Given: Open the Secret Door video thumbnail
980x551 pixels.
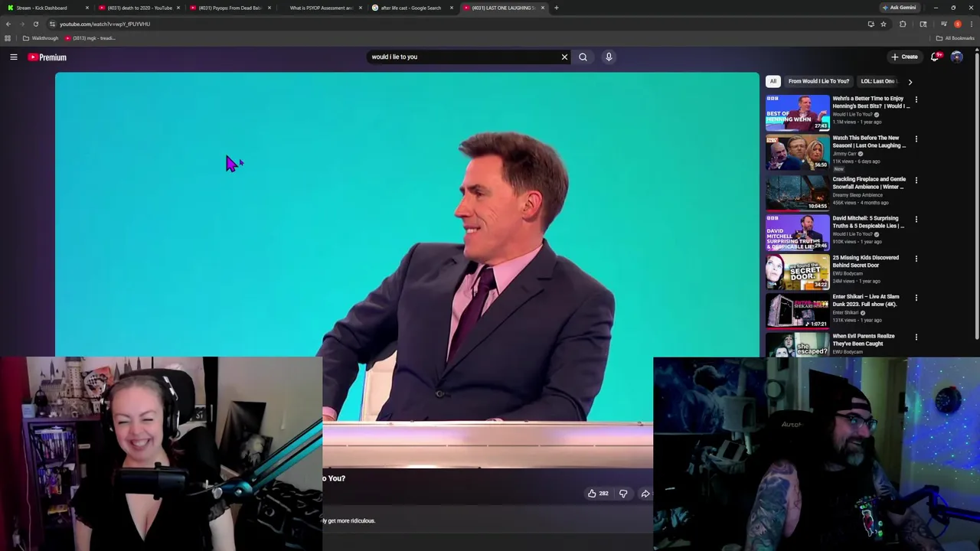Looking at the screenshot, I should point(798,271).
